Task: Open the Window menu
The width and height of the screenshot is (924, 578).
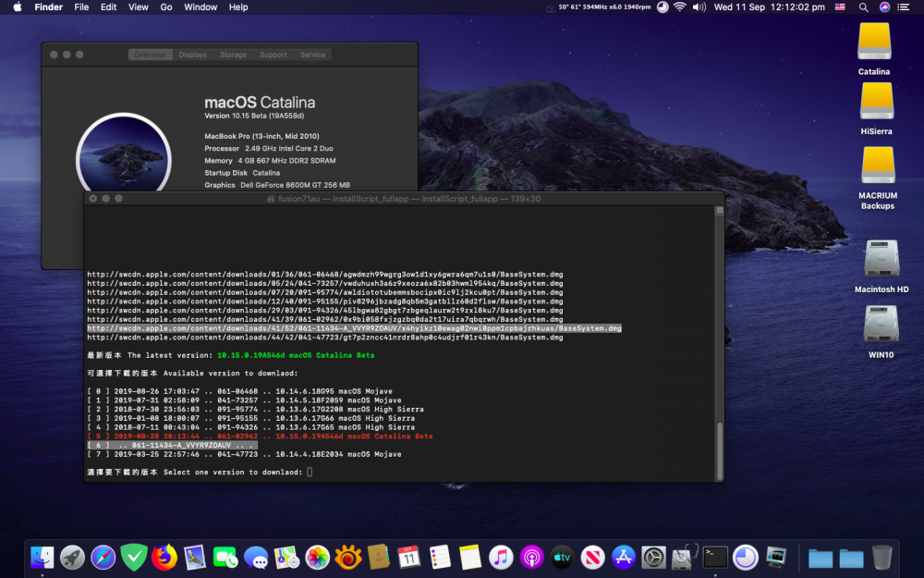Action: (x=201, y=7)
